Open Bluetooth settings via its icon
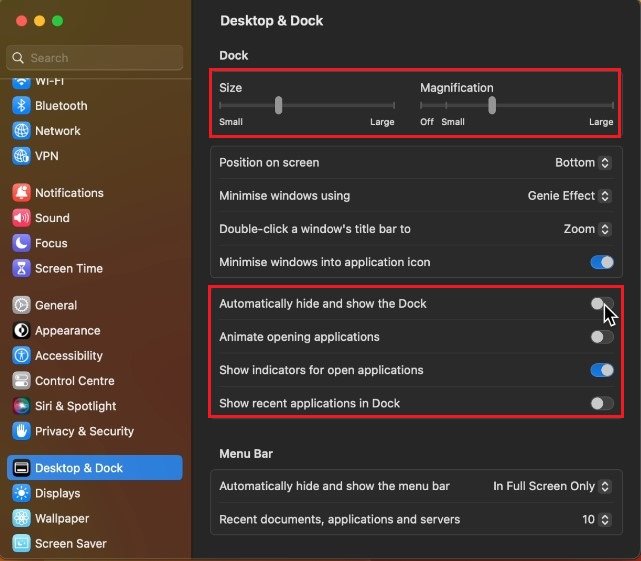This screenshot has height=561, width=641. tap(21, 105)
